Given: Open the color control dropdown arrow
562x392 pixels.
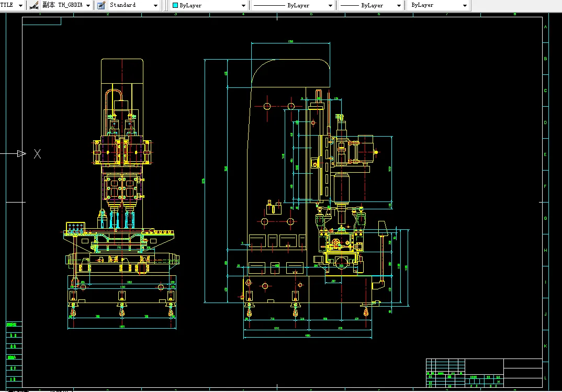Looking at the screenshot, I should [x=243, y=5].
